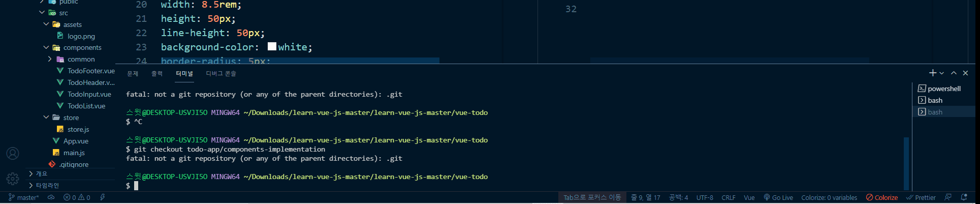Click the master branch indicator
This screenshot has width=980, height=204.
pos(23,197)
